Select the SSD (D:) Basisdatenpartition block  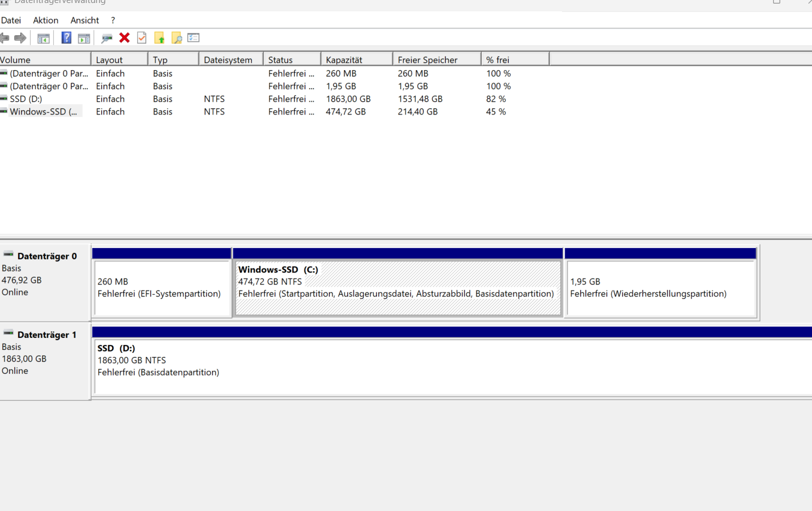point(453,367)
